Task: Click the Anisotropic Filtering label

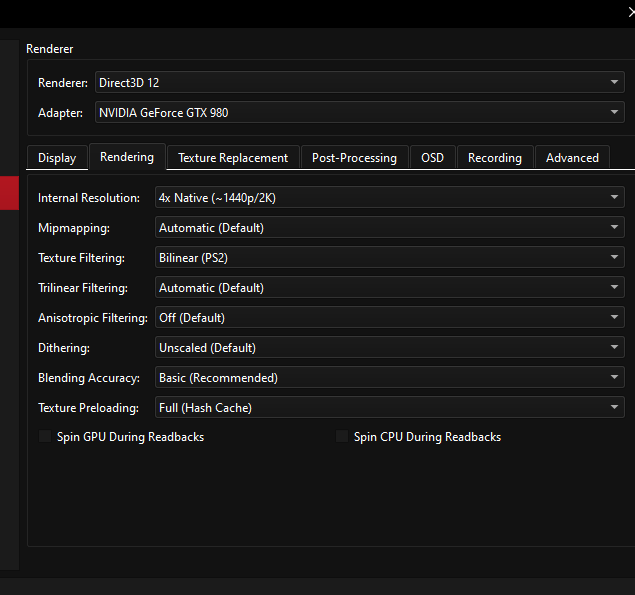Action: [x=93, y=318]
